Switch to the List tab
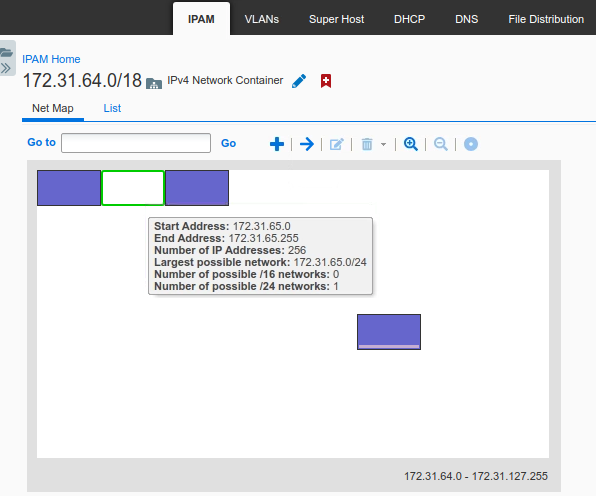 (112, 108)
